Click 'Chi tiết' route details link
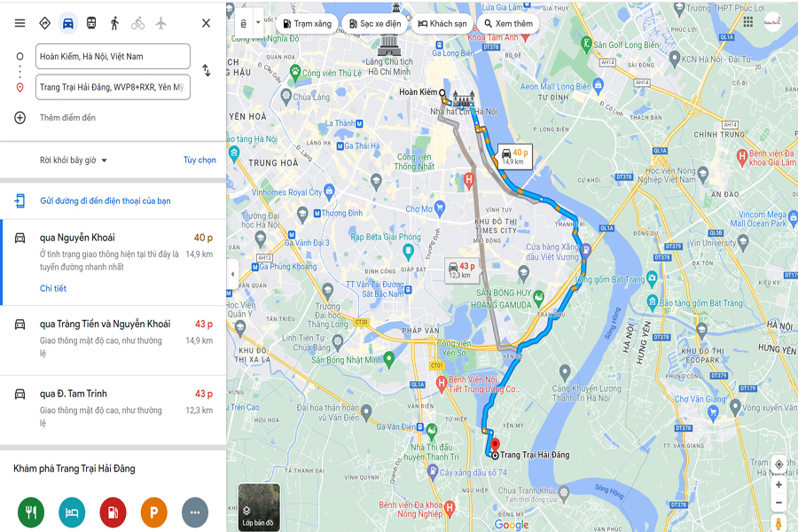 pos(53,288)
